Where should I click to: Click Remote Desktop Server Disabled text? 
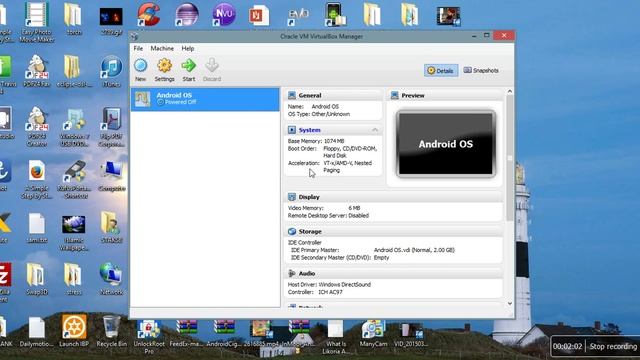(x=328, y=216)
